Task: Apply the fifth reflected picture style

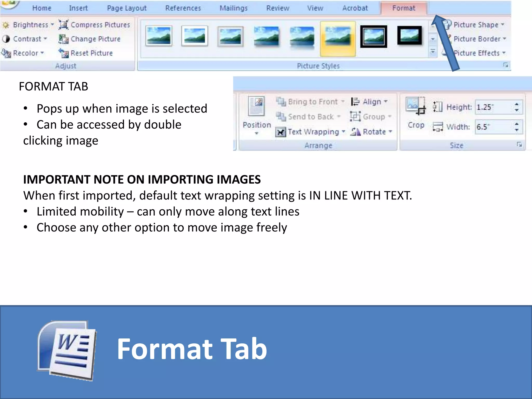Action: [302, 38]
